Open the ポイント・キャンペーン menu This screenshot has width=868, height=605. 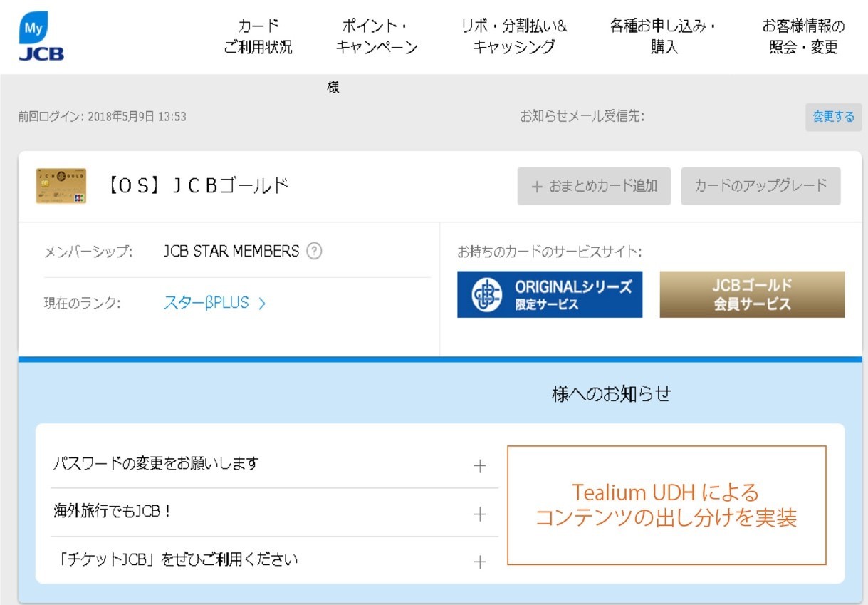tap(376, 37)
